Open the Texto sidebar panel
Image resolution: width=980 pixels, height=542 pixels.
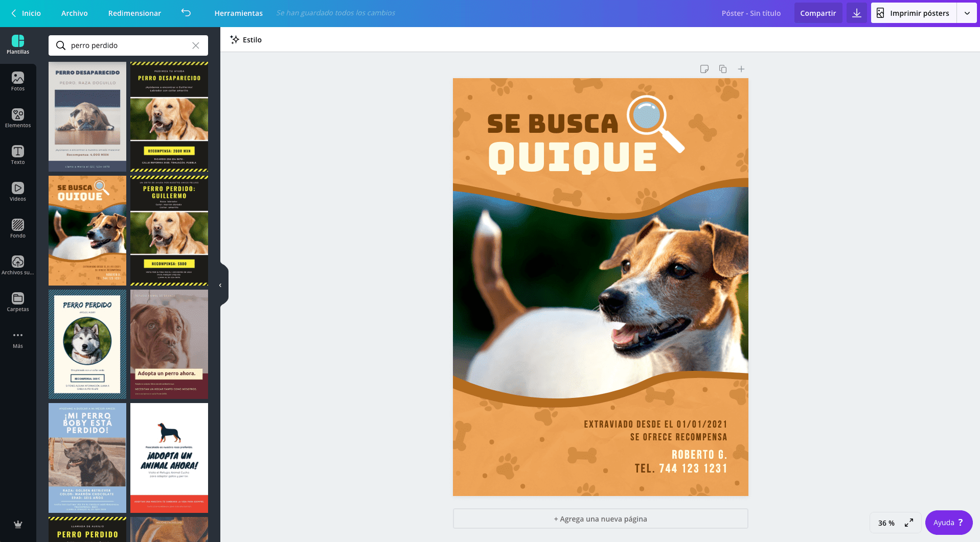tap(18, 155)
